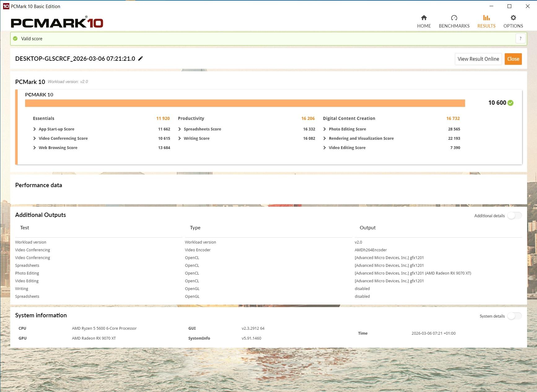Click the gfx1201 (AMD Radeon RX 9070 XT) output

413,273
